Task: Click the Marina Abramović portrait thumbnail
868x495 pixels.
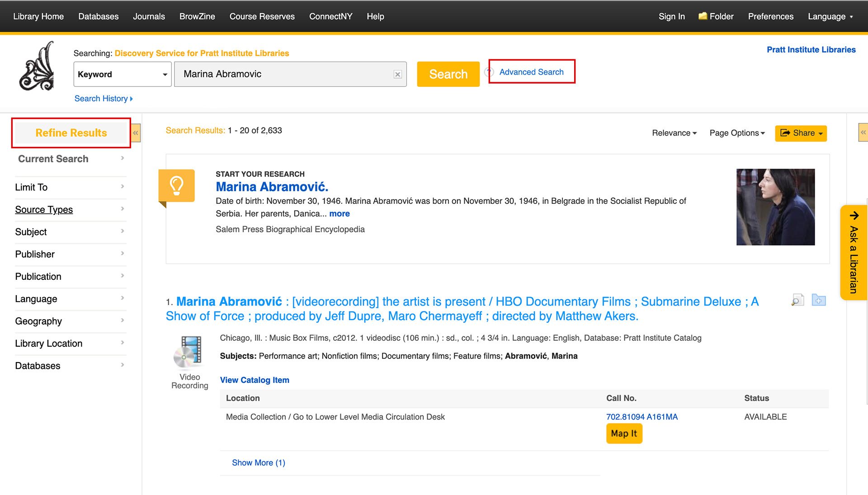Action: (775, 207)
